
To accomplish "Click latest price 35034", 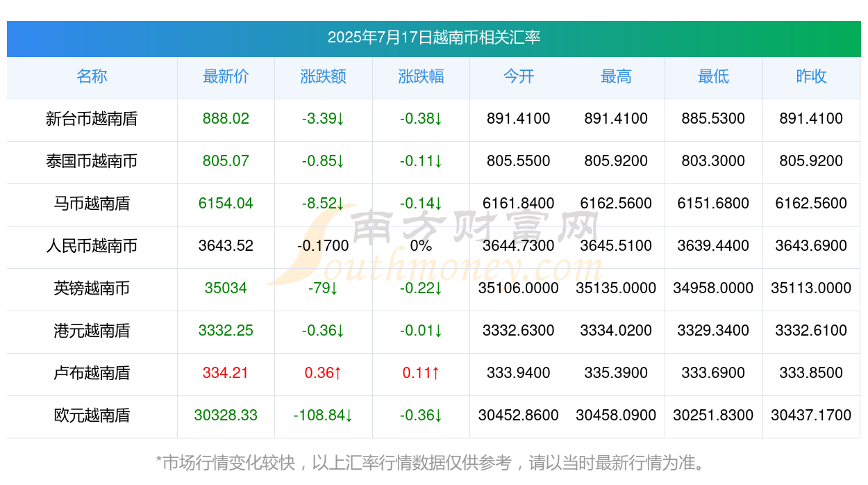I will pyautogui.click(x=226, y=288).
